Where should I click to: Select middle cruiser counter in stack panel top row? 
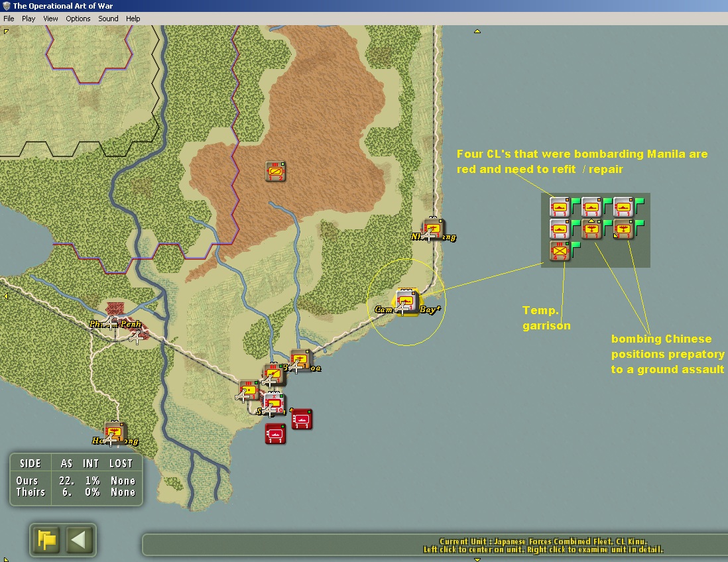591,207
